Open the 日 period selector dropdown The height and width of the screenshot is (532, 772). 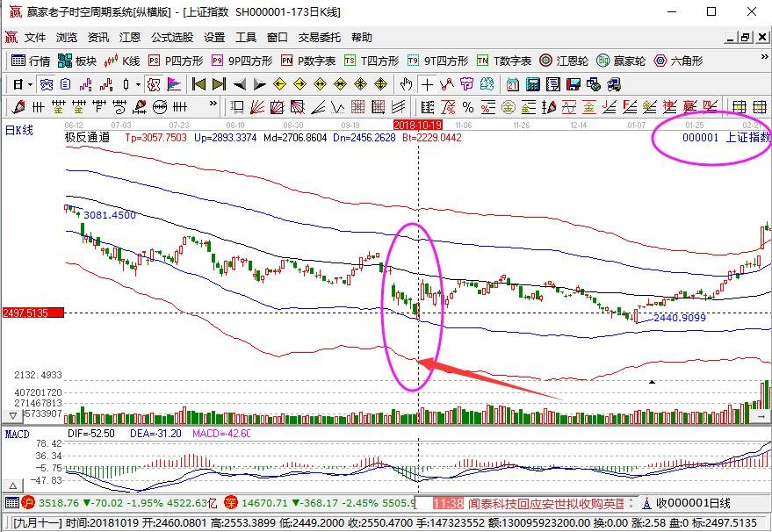30,85
